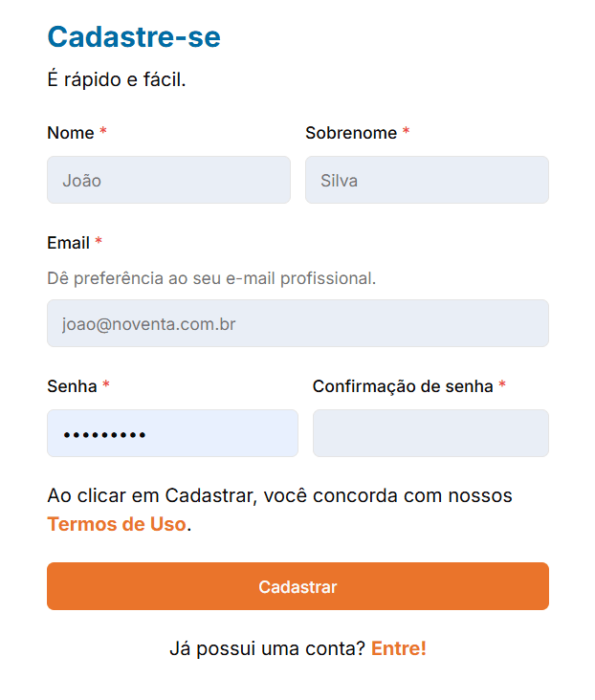595x700 pixels.
Task: Focus the Sobrenome text field
Action: point(427,180)
